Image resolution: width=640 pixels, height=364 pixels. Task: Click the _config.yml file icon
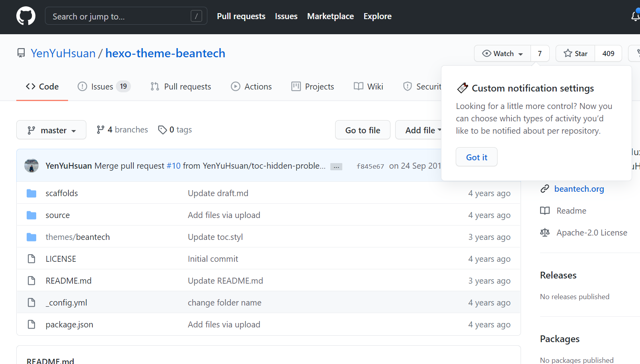(31, 303)
